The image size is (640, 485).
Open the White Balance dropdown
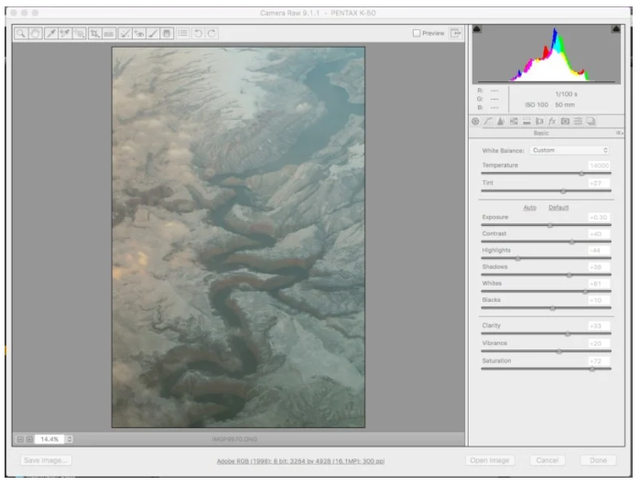[570, 150]
